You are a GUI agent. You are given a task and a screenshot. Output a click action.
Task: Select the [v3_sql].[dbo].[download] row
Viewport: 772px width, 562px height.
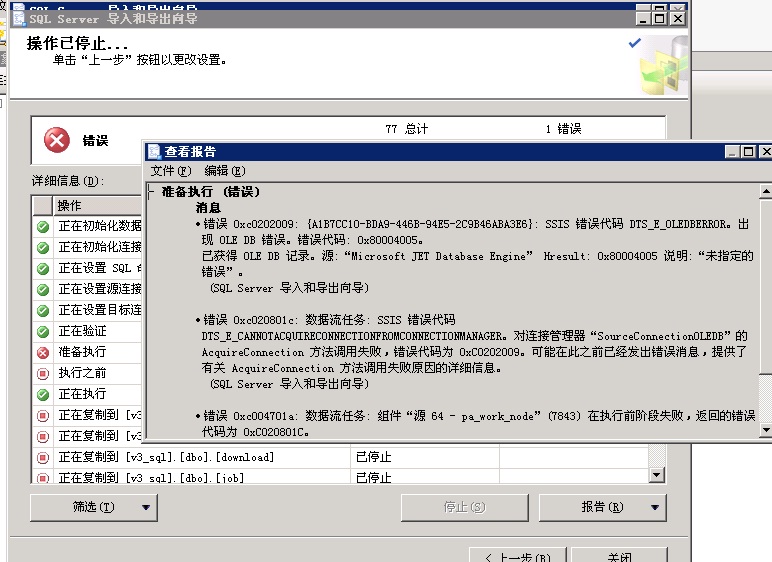click(x=200, y=458)
